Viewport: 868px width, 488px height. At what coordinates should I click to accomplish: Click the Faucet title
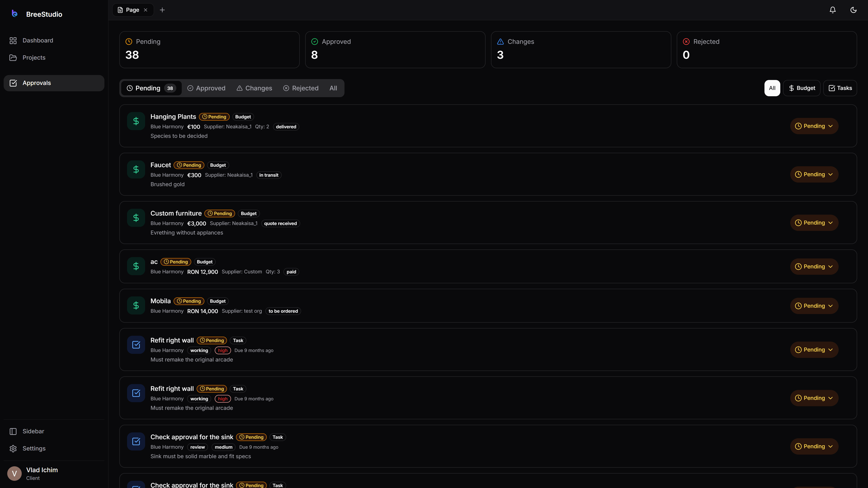click(x=161, y=165)
